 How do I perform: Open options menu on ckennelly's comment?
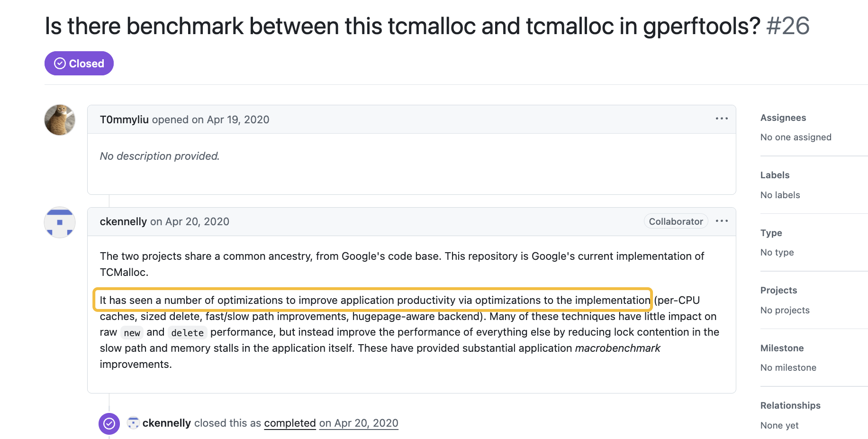pyautogui.click(x=722, y=221)
